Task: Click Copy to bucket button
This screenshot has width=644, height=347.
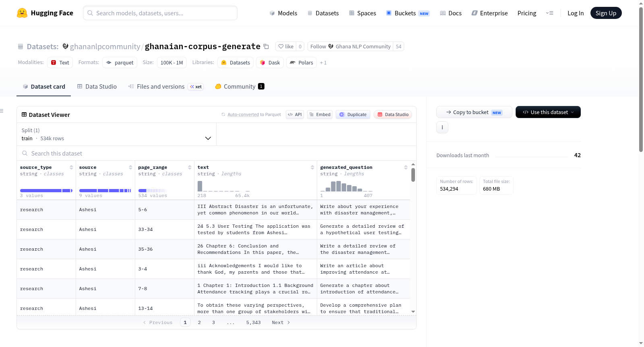Action: point(474,112)
